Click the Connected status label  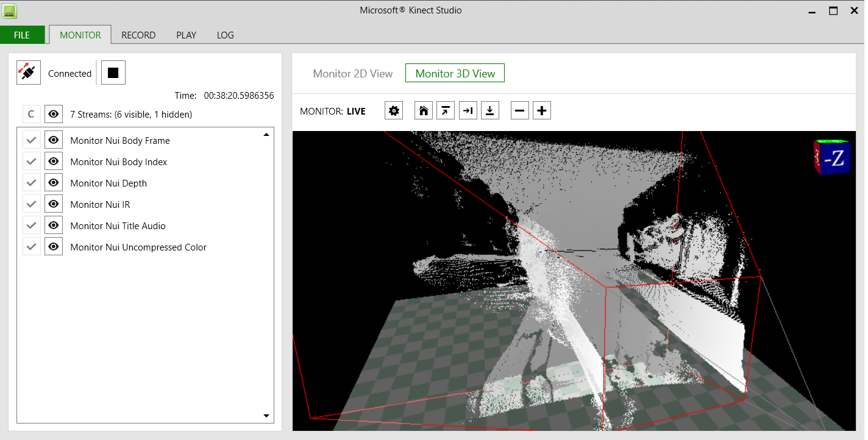[69, 73]
